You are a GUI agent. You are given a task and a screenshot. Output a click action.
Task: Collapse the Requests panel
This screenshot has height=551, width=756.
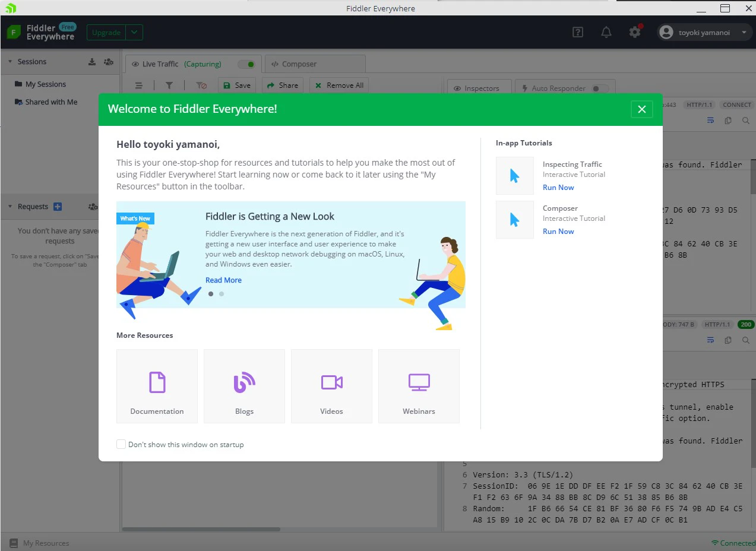(x=10, y=207)
